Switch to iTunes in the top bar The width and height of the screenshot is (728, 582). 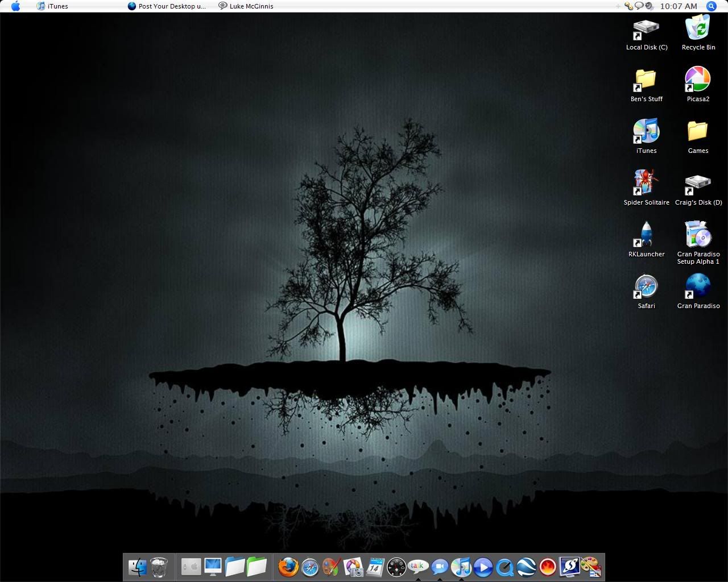pos(52,6)
